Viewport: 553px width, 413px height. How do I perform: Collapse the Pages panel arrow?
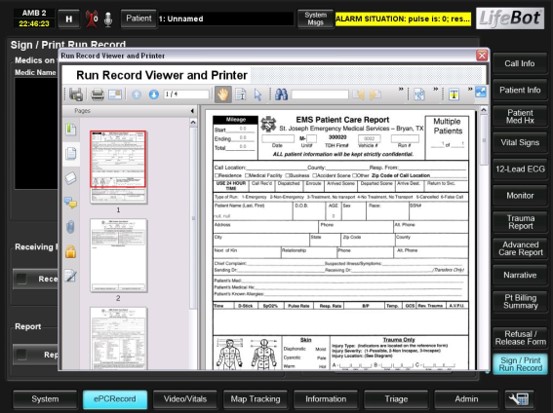tap(192, 111)
